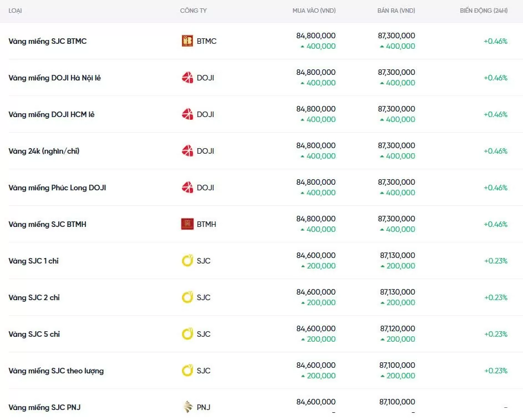The width and height of the screenshot is (523, 420).
Task: Click +0.23% change in SJC theo lượng row
Action: (496, 371)
